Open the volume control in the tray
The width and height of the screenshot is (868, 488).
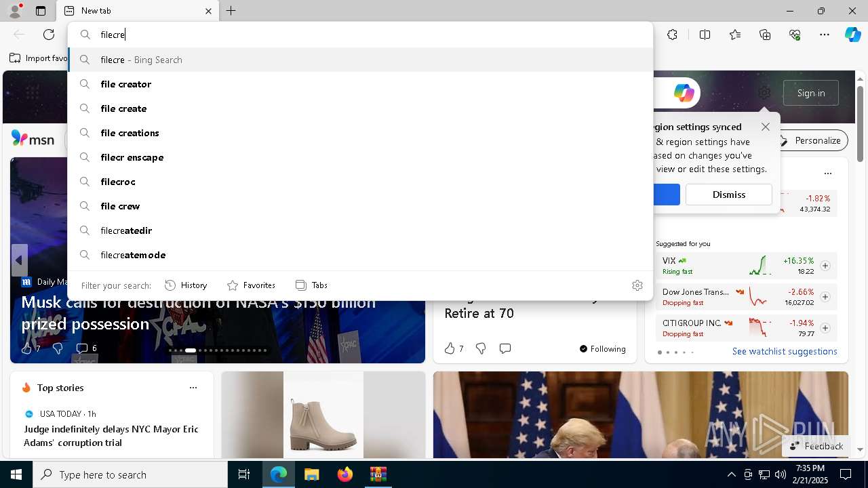781,474
